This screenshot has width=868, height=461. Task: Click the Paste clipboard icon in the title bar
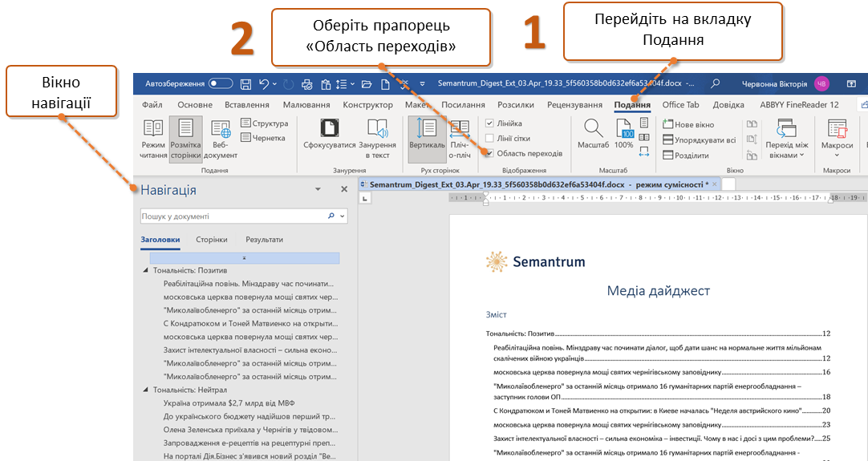point(326,84)
